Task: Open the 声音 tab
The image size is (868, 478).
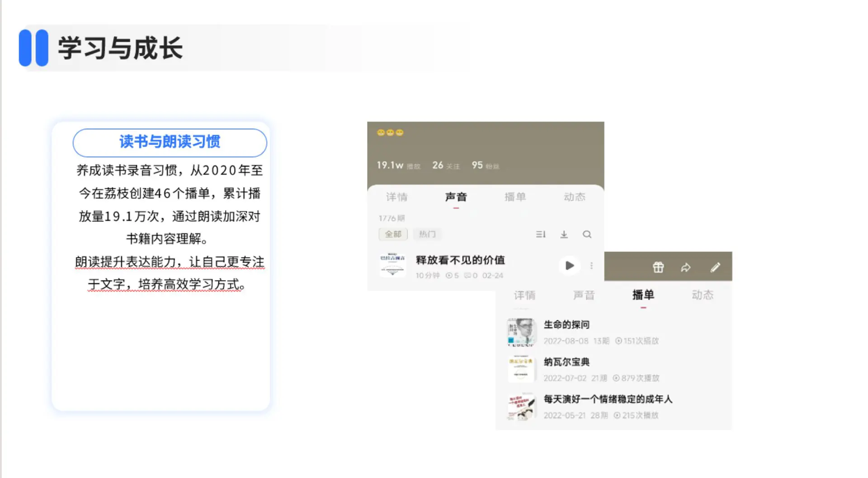Action: pyautogui.click(x=457, y=197)
